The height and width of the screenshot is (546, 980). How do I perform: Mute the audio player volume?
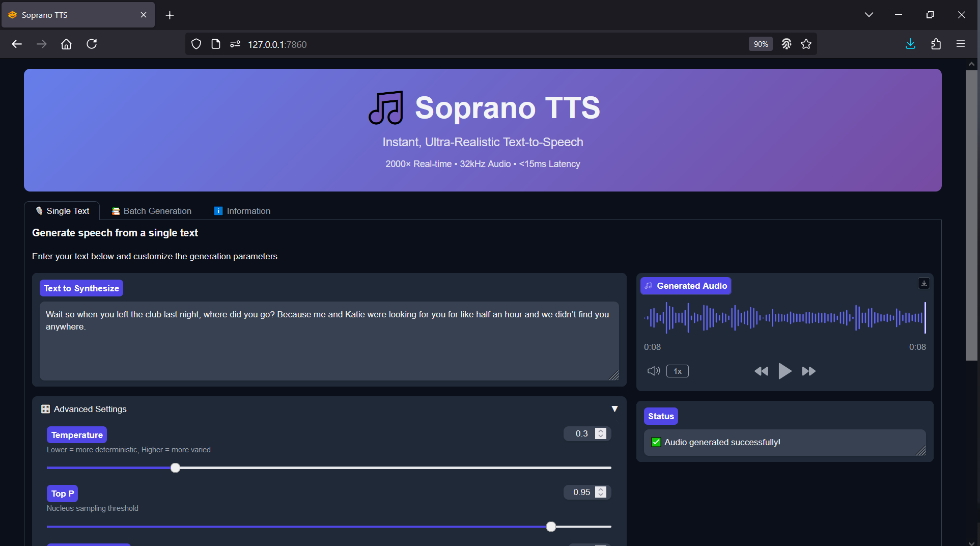653,371
